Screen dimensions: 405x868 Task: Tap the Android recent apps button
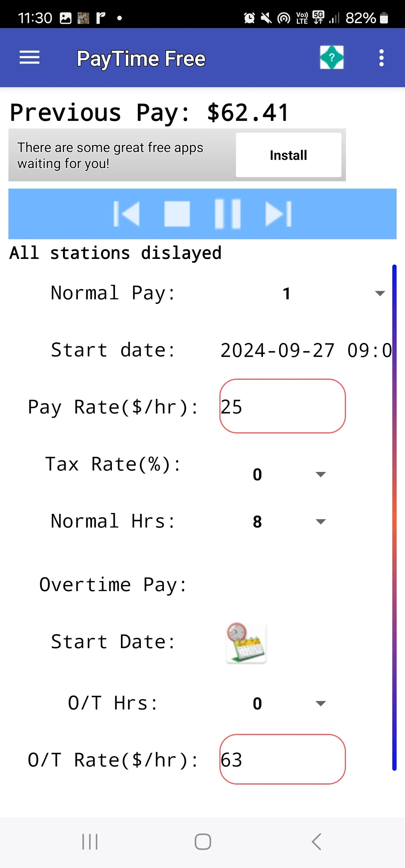90,842
